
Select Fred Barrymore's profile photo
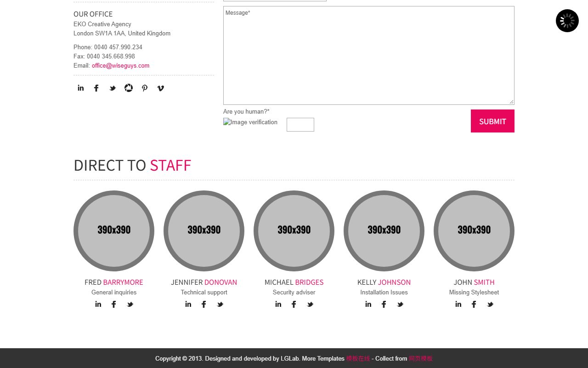click(x=114, y=231)
